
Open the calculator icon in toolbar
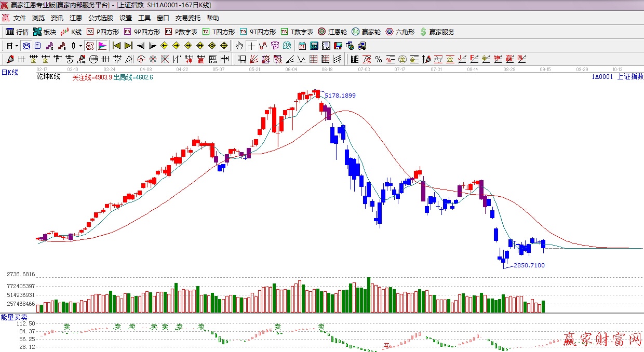tap(314, 46)
